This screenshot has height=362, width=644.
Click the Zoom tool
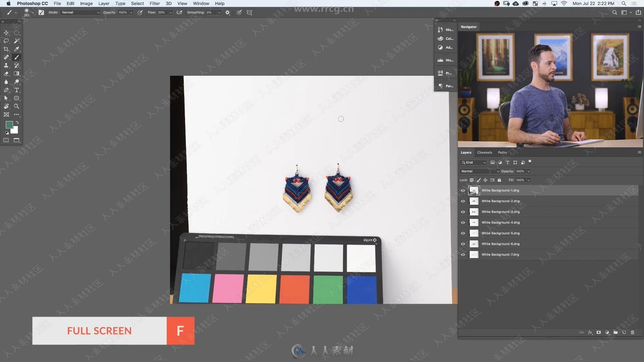tap(17, 106)
